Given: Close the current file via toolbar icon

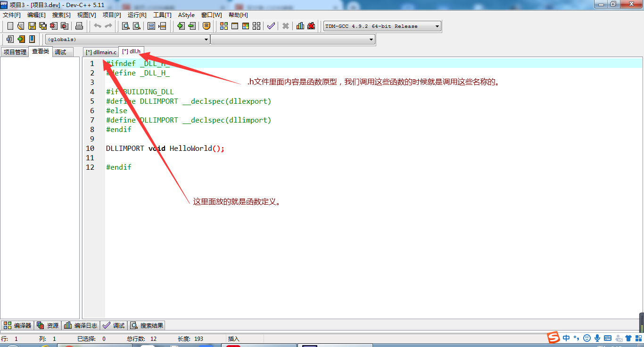Looking at the screenshot, I should pos(54,26).
